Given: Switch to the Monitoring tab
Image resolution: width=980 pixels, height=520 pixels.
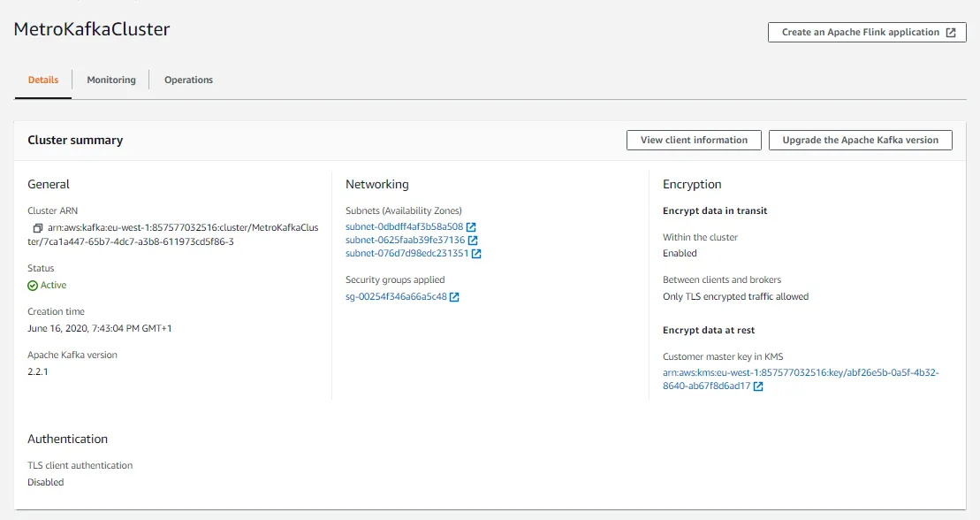Looking at the screenshot, I should tap(111, 80).
